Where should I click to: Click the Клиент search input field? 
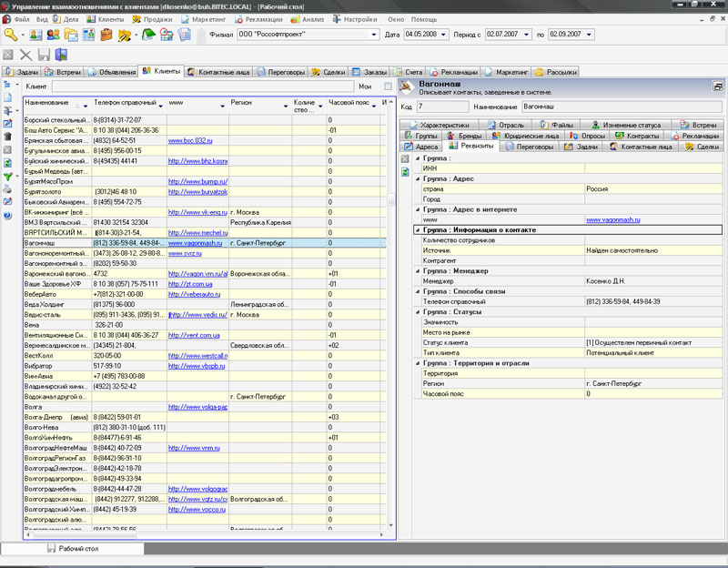click(203, 86)
